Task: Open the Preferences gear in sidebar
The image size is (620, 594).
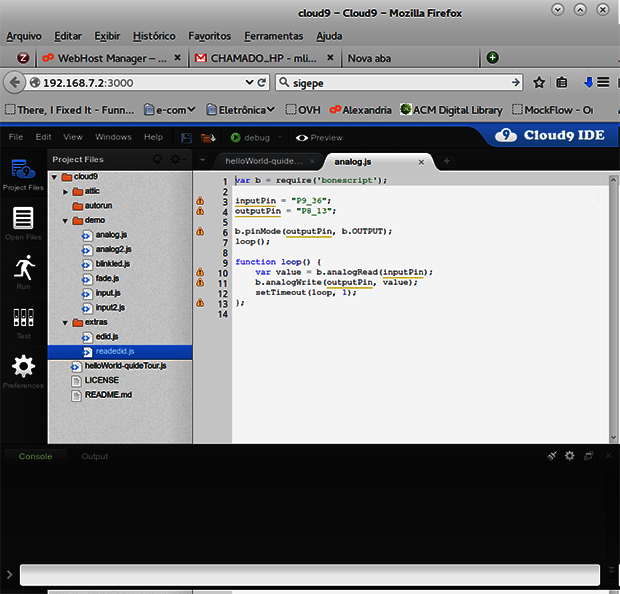Action: pyautogui.click(x=23, y=372)
